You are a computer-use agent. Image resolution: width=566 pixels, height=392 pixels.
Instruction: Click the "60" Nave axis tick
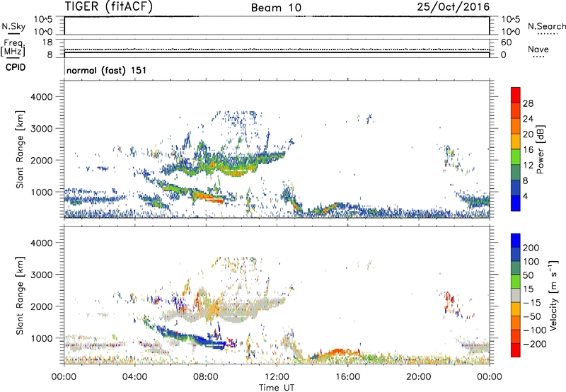(x=506, y=42)
